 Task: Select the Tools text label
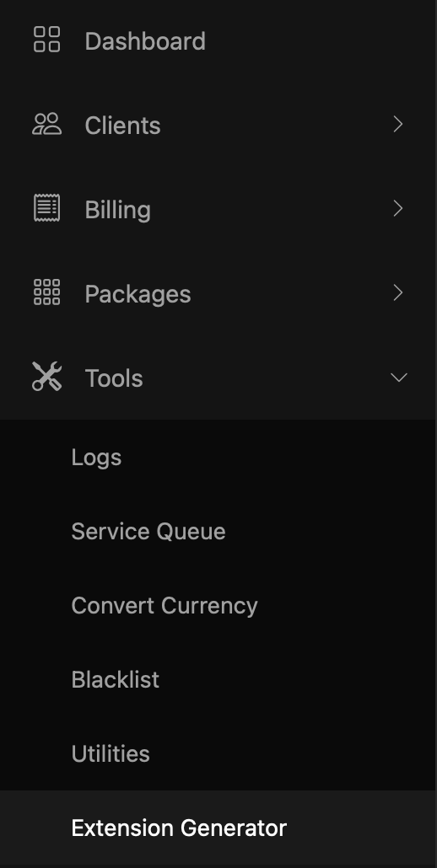[x=114, y=378]
